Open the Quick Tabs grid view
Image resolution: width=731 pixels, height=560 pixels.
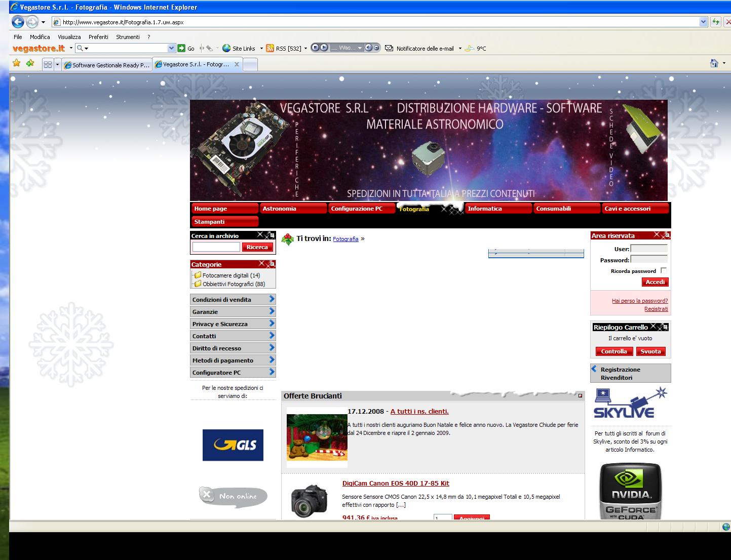[48, 64]
